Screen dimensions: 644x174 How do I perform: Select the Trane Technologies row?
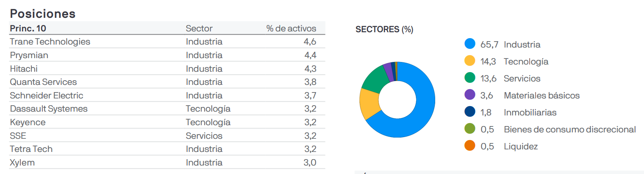[50, 42]
